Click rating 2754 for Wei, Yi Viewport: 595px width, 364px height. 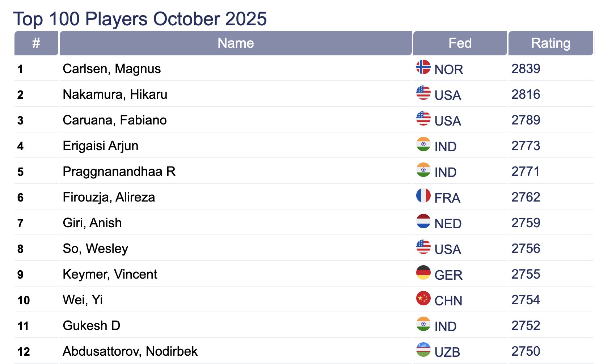526,300
